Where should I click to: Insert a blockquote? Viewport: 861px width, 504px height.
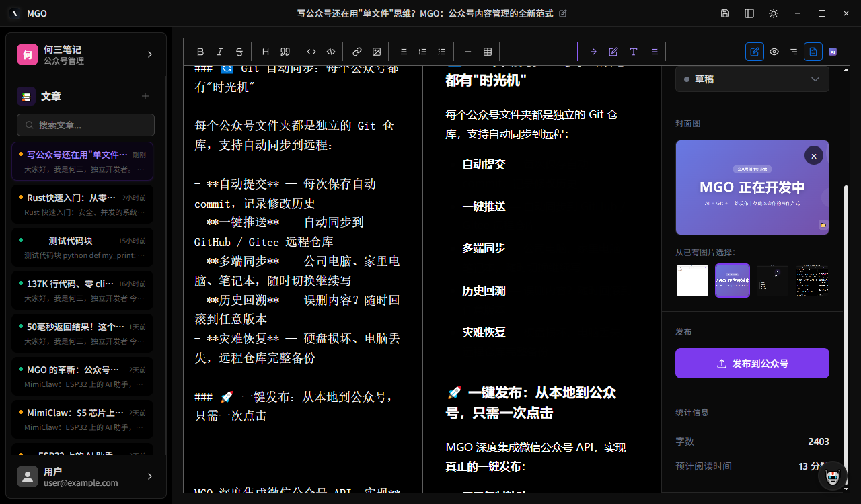click(285, 51)
